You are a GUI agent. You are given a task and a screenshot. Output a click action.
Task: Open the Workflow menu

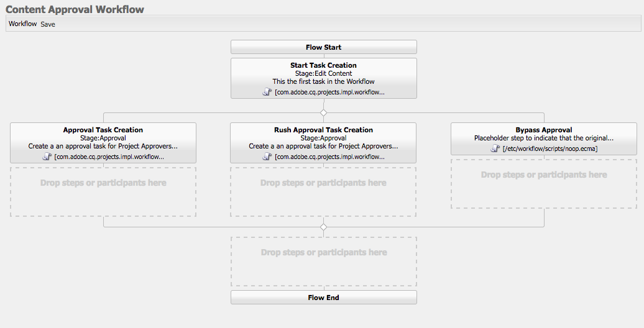(22, 24)
